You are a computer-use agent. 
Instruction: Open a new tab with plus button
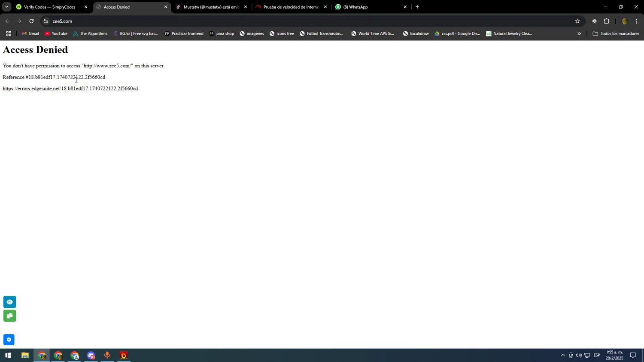coord(417,7)
